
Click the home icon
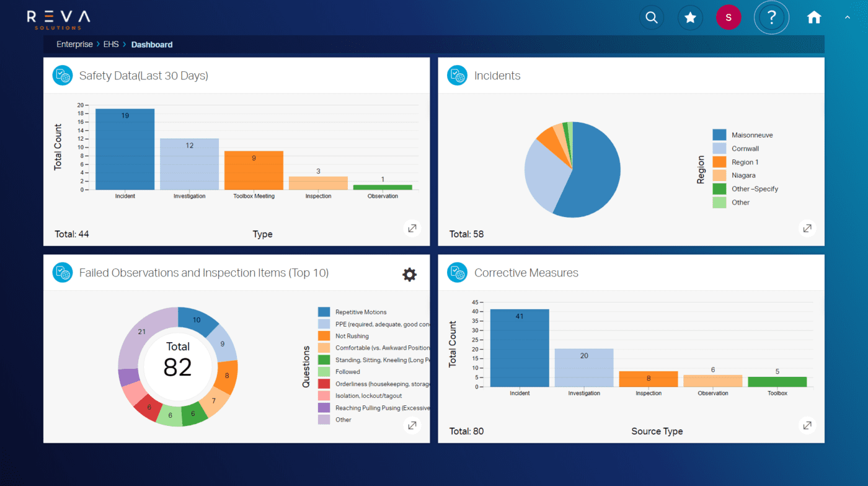(813, 17)
